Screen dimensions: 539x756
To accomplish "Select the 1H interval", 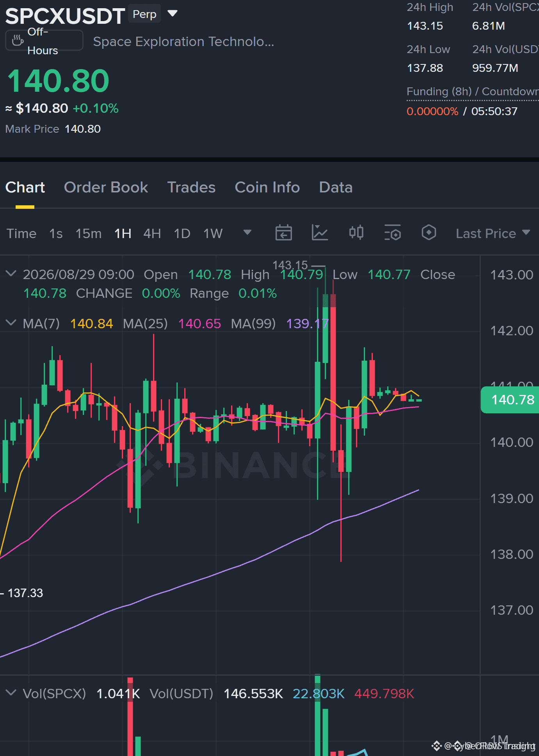I will [123, 233].
